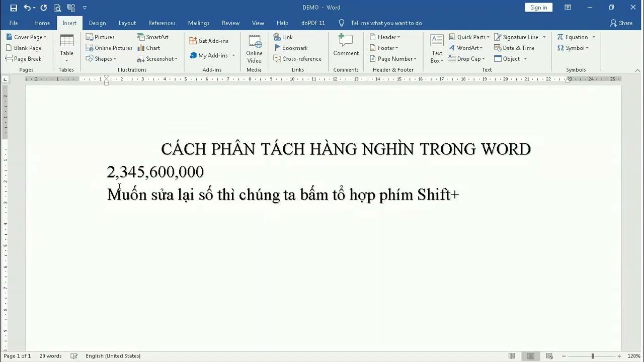Click the tab selector at ruler corner
Screen dimensions: 644x362
[5, 79]
